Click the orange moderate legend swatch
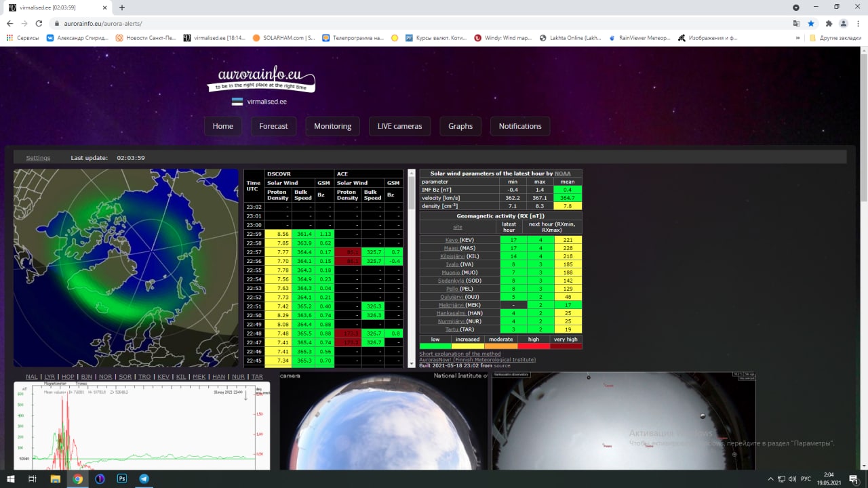 pos(500,346)
